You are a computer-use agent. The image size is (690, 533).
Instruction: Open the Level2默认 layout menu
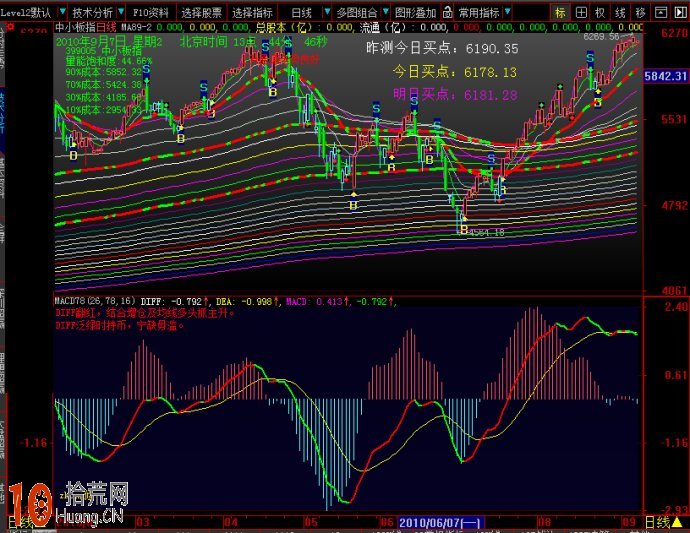click(26, 12)
